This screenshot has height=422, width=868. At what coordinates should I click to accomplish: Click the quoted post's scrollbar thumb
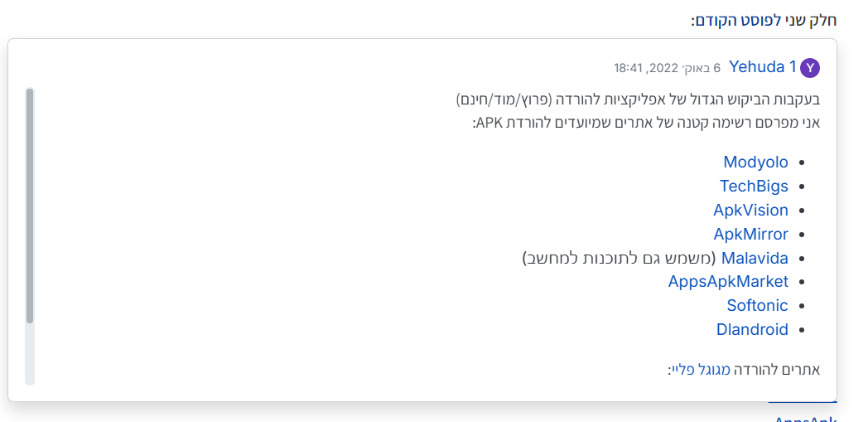click(30, 205)
